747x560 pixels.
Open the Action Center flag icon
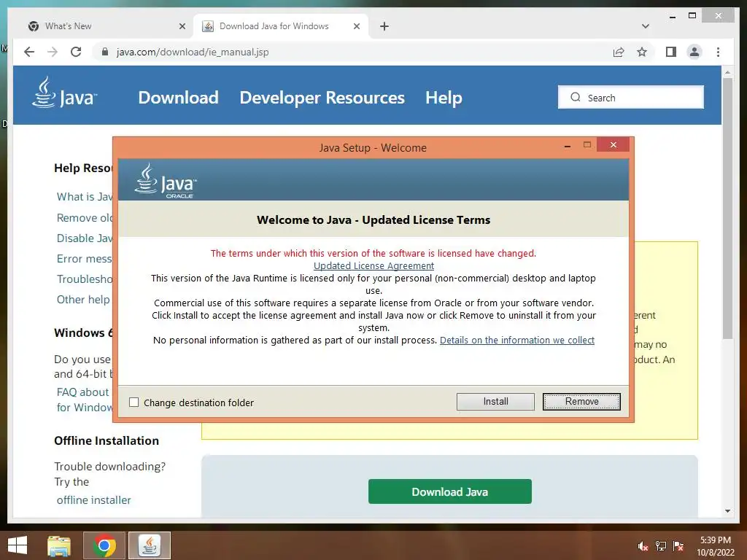coord(678,546)
